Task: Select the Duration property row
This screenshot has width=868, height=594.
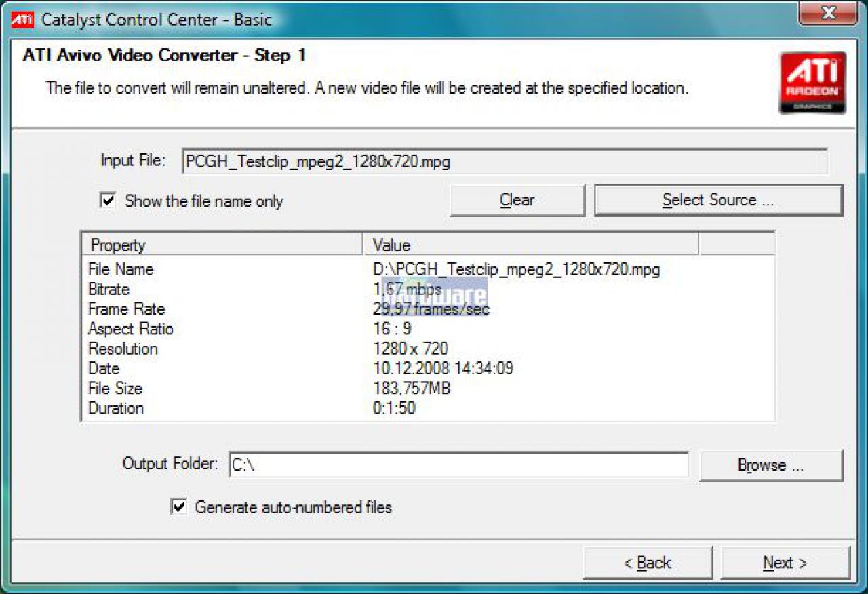Action: click(428, 408)
